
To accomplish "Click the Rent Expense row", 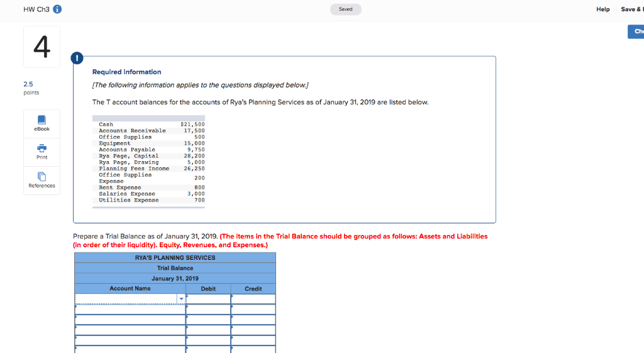I will 148,188.
